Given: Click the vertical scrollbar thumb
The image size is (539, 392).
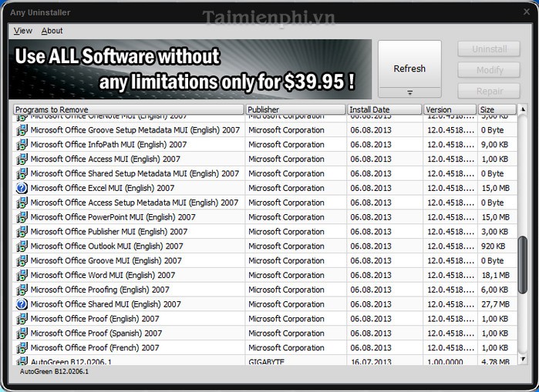Looking at the screenshot, I should tap(523, 265).
